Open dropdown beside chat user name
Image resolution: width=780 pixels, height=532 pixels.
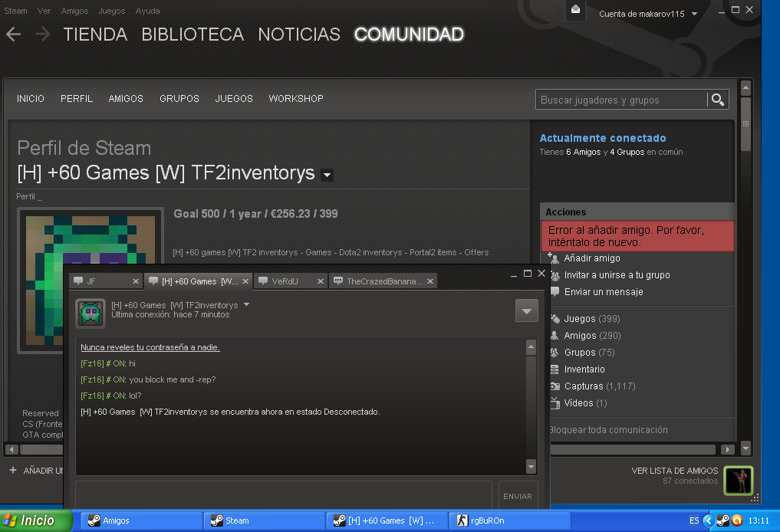click(247, 304)
